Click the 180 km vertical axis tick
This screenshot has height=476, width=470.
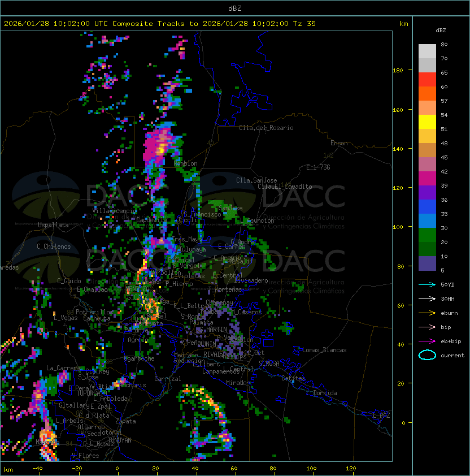pyautogui.click(x=410, y=70)
